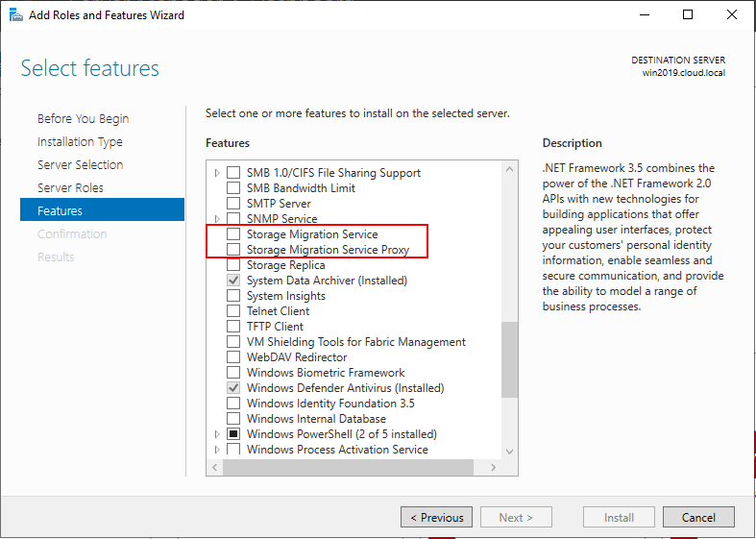Cancel the wizard

tap(698, 517)
